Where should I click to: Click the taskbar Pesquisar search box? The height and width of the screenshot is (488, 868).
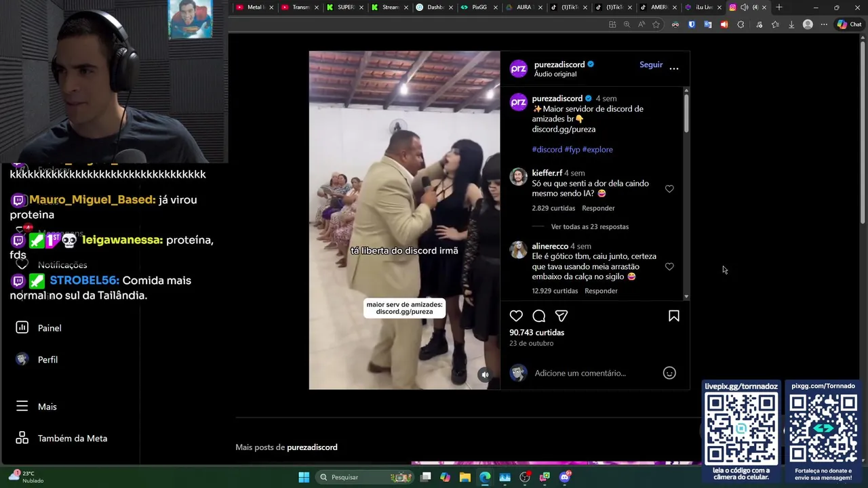pyautogui.click(x=366, y=477)
